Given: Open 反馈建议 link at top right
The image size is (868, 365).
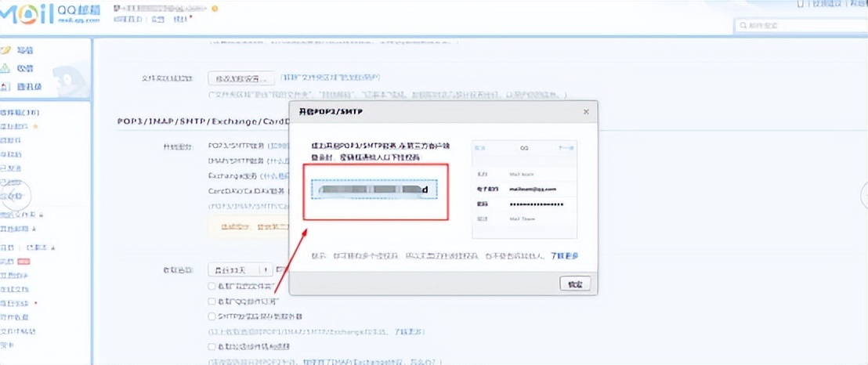Looking at the screenshot, I should coord(827,4).
